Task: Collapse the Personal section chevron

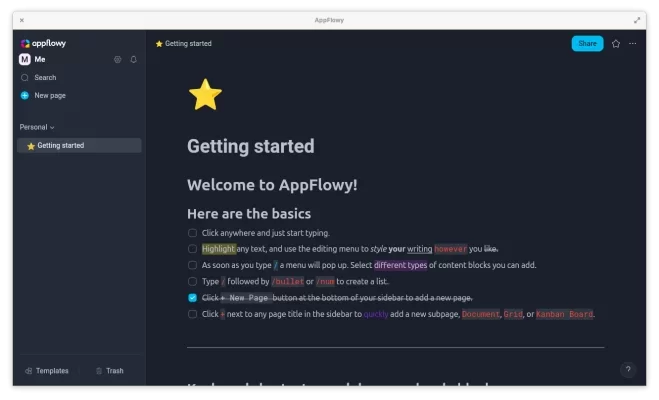Action: 52,128
